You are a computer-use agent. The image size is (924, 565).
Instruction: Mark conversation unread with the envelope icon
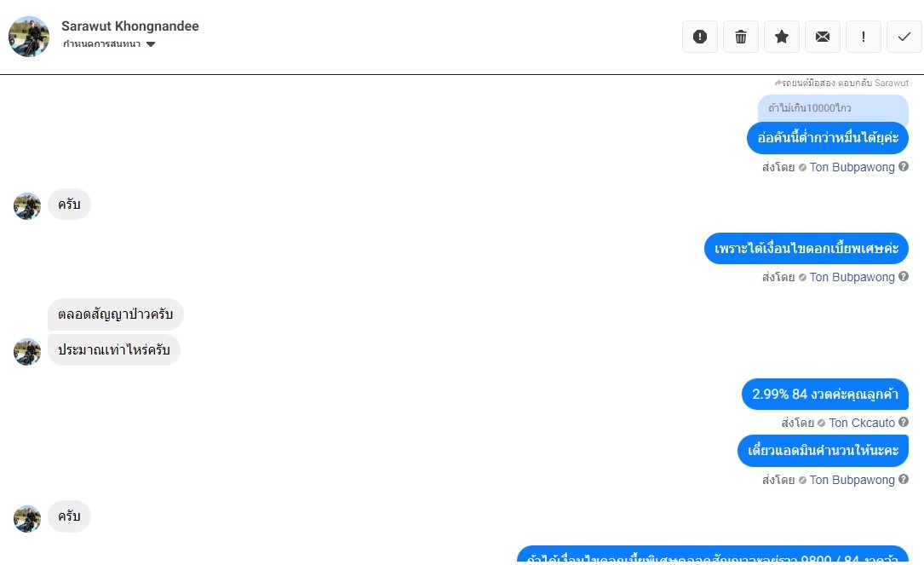coord(823,37)
